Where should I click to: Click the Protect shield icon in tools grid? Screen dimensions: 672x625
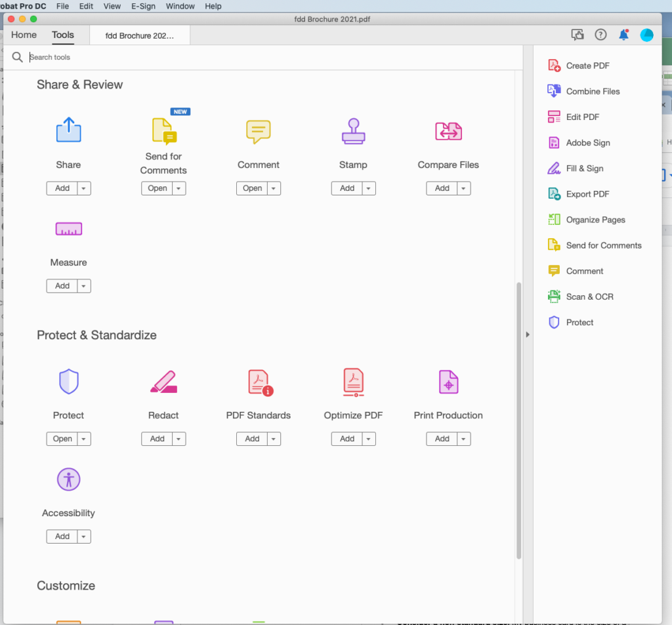pyautogui.click(x=68, y=381)
